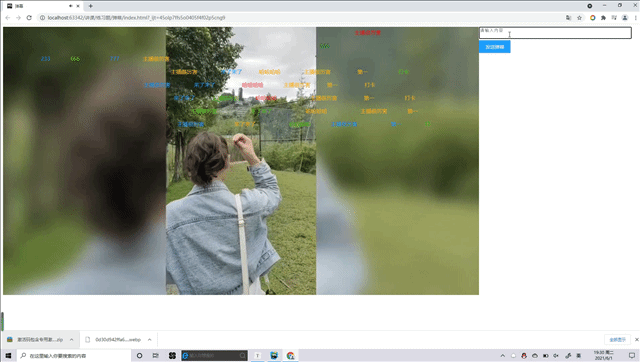
Task: Click the show all downloads button
Action: coord(617,340)
